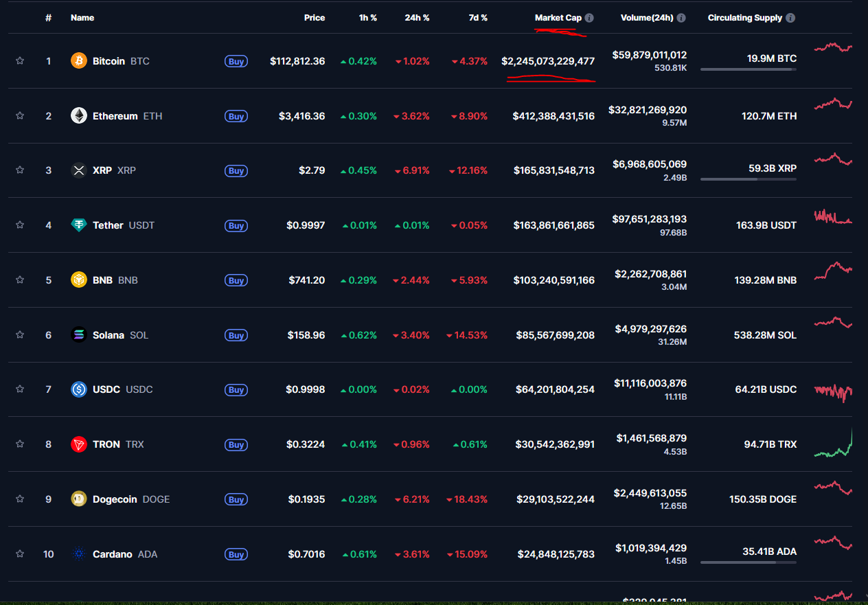The image size is (868, 605).
Task: Star Ethereum to add to watchlist
Action: 20,116
